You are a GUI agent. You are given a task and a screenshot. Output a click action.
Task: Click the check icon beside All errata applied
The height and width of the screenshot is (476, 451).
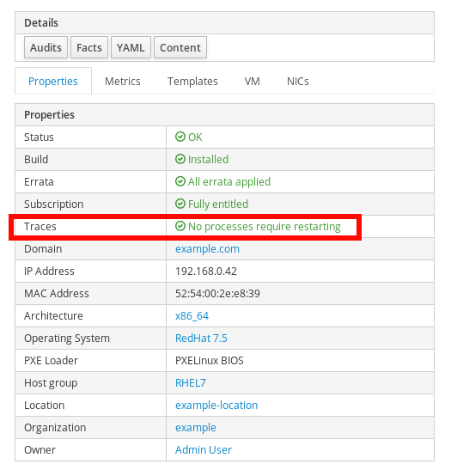[180, 181]
